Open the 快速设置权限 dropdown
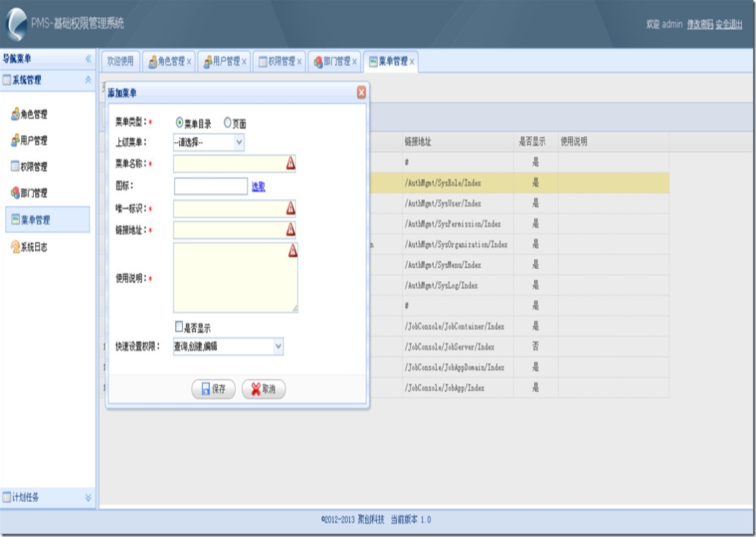Image resolution: width=756 pixels, height=537 pixels. [x=278, y=346]
